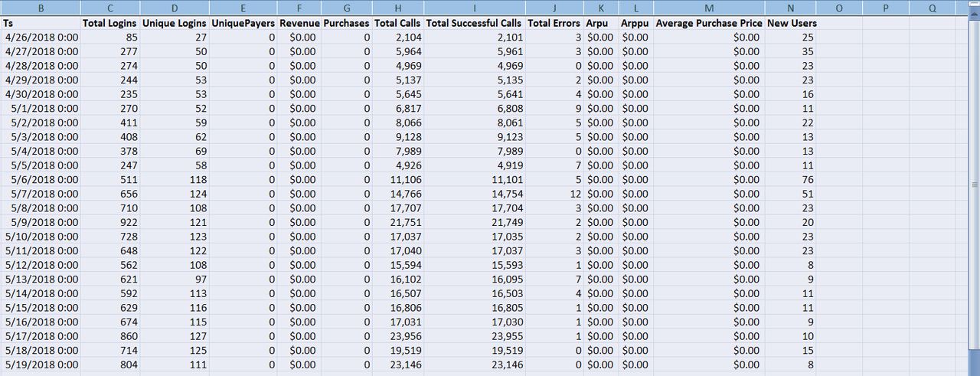This screenshot has height=376, width=980.
Task: Click Total Logins value 922
Action: [x=111, y=222]
